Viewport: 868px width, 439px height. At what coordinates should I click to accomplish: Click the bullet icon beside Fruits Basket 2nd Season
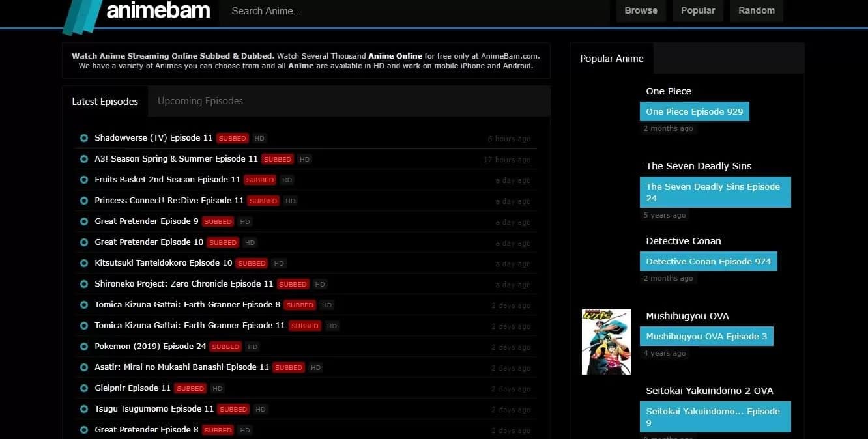coord(84,180)
